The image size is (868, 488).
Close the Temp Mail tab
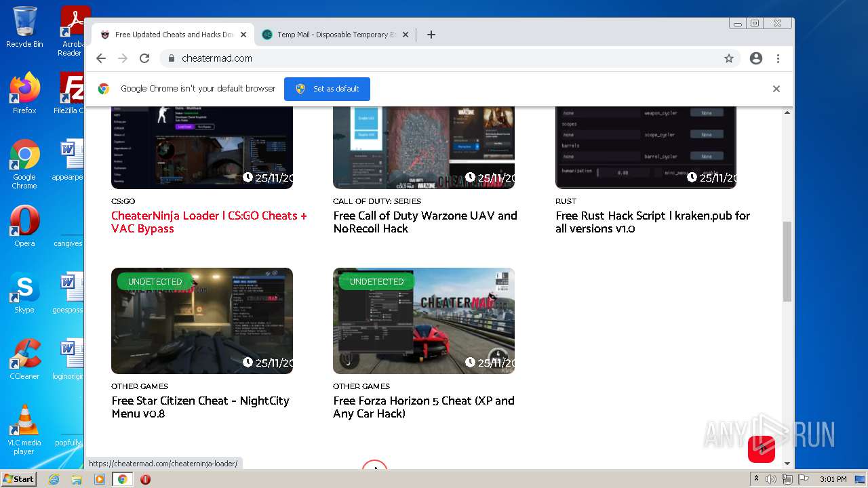point(406,35)
